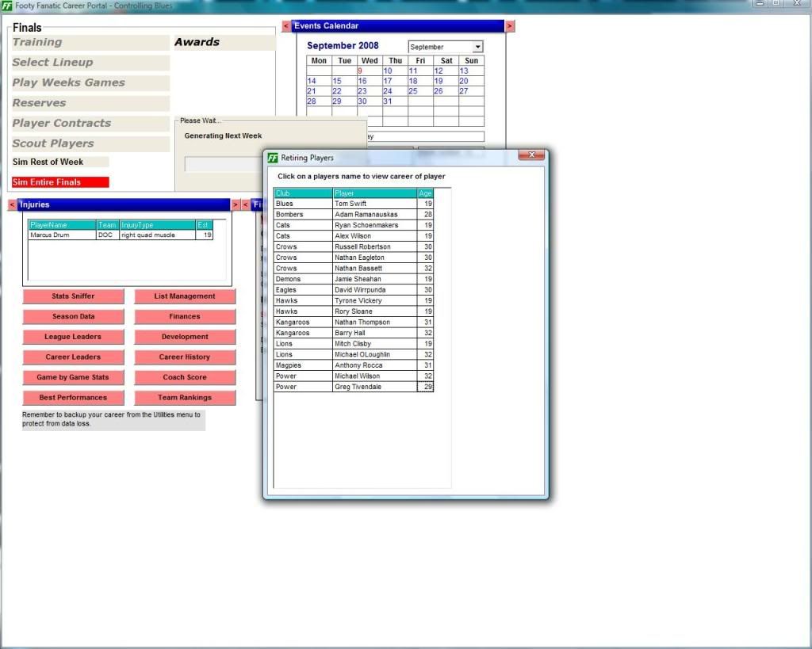Switch to the Awards tab
Screen dimensions: 812x649
(x=197, y=42)
